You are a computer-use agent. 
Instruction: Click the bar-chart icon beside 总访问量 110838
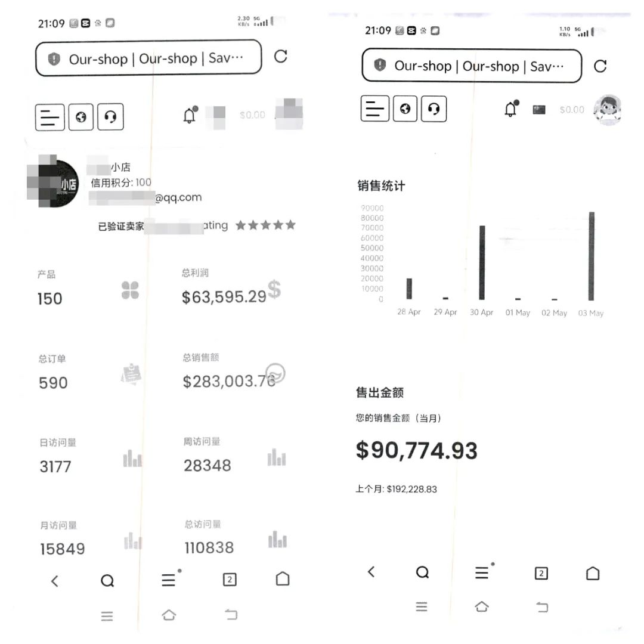tap(278, 539)
